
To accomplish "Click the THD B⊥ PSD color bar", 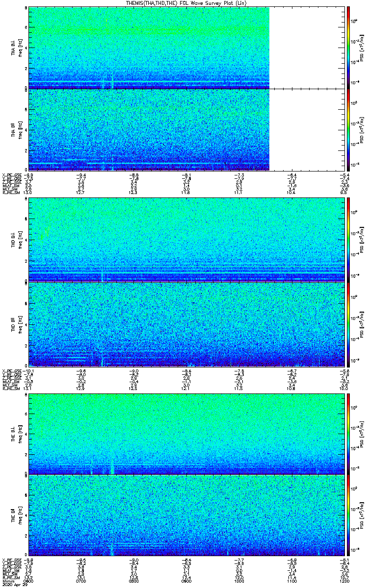I will point(348,240).
